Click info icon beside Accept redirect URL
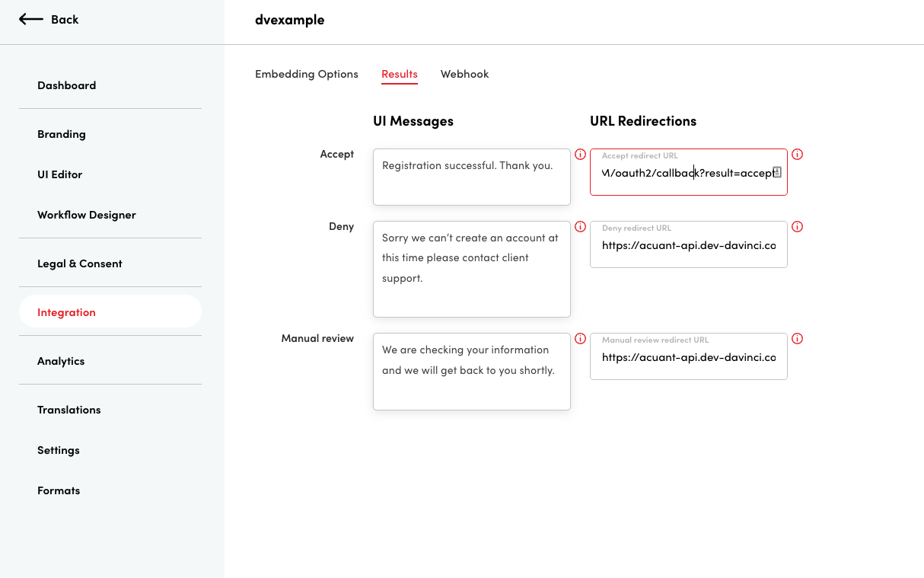 (797, 155)
